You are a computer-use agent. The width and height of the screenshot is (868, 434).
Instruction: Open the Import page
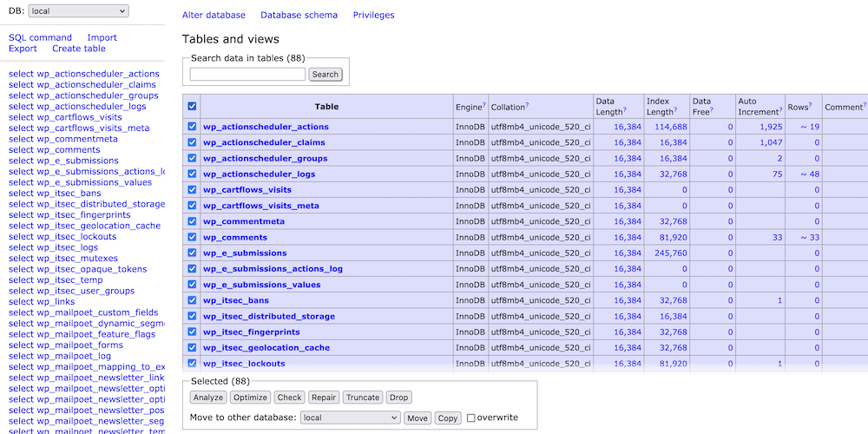[102, 37]
